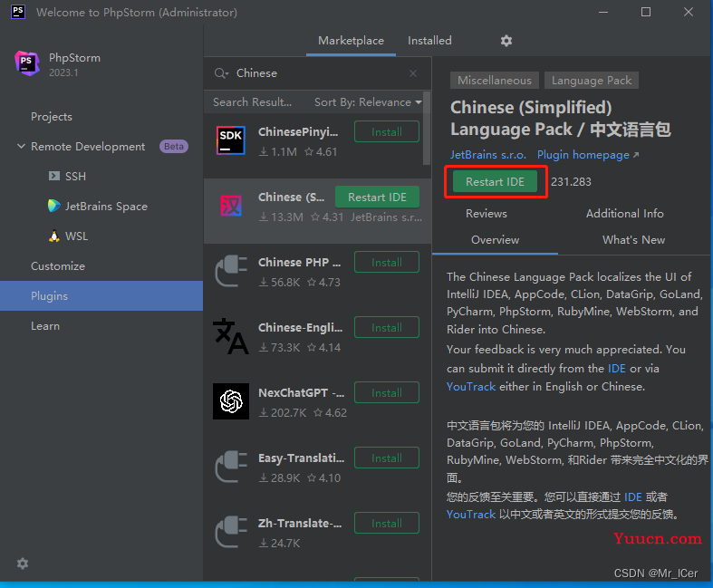This screenshot has height=588, width=713.
Task: Click the PhpStorm title bar icon
Action: pos(18,12)
